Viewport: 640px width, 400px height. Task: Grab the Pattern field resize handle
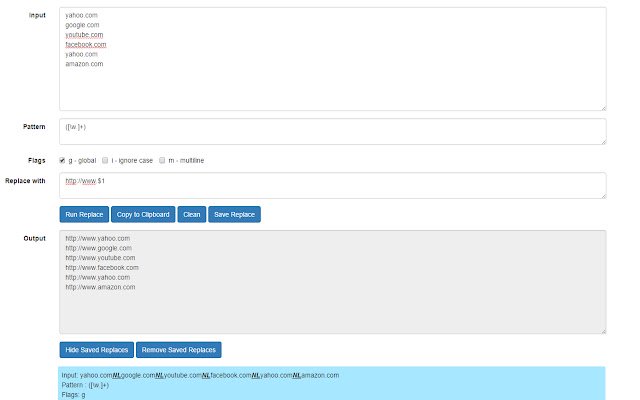coord(604,142)
